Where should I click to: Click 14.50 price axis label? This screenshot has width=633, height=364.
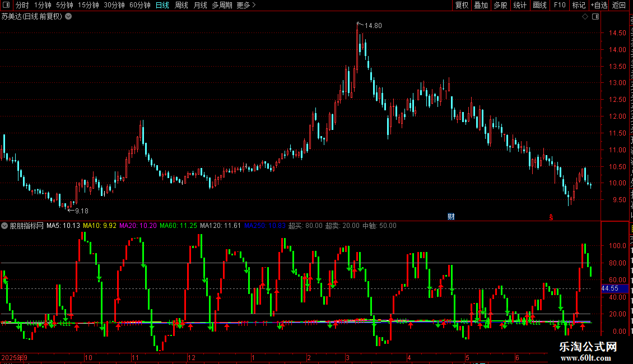click(x=617, y=32)
